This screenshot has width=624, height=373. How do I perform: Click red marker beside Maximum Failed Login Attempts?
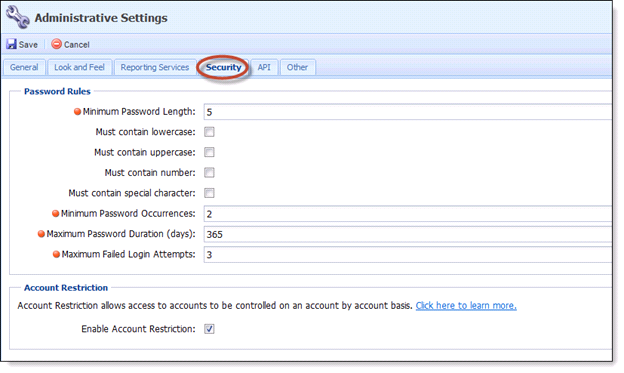click(x=57, y=254)
